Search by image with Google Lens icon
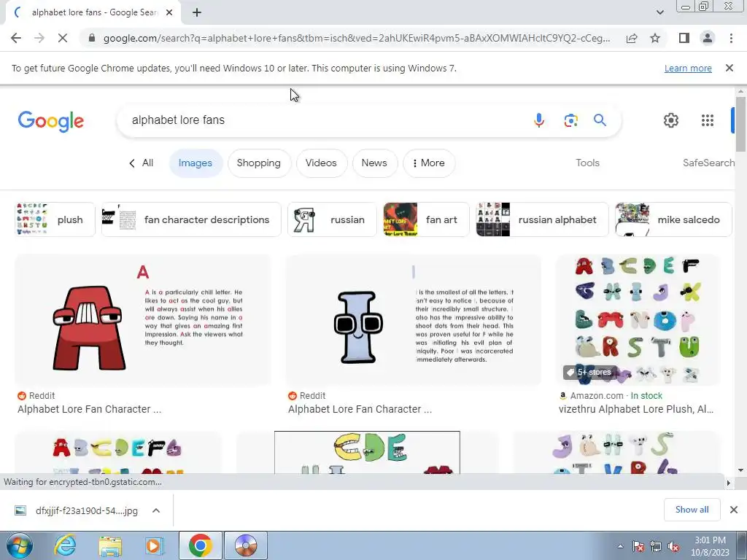 [570, 120]
